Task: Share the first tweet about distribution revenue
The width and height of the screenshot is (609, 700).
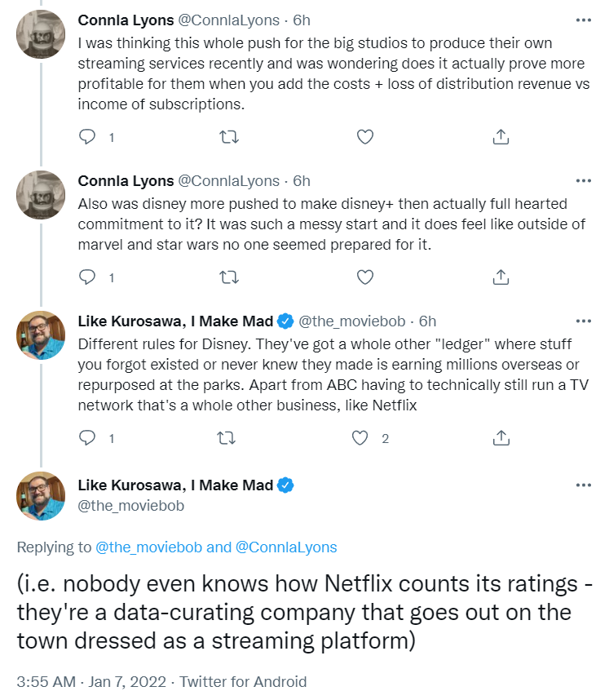Action: [502, 137]
